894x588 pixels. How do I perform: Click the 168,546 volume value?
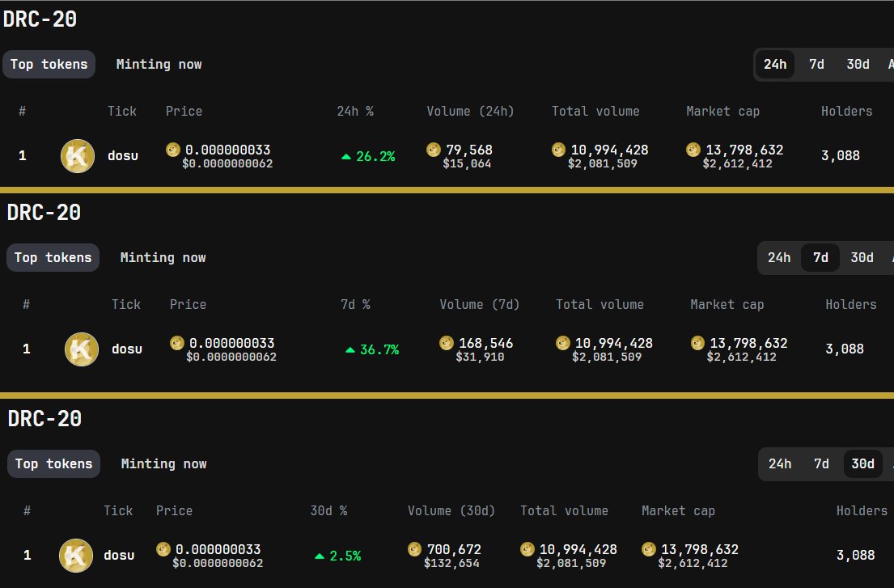coord(485,343)
